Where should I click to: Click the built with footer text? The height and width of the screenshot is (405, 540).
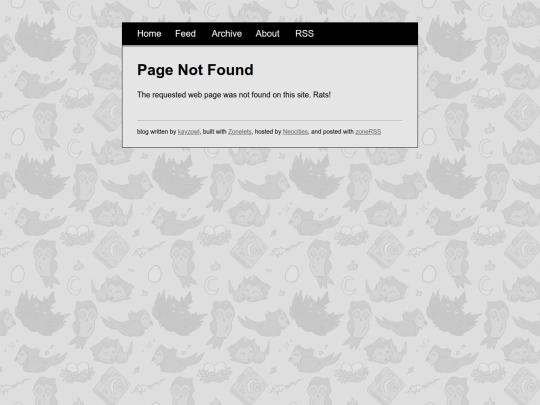coord(214,132)
